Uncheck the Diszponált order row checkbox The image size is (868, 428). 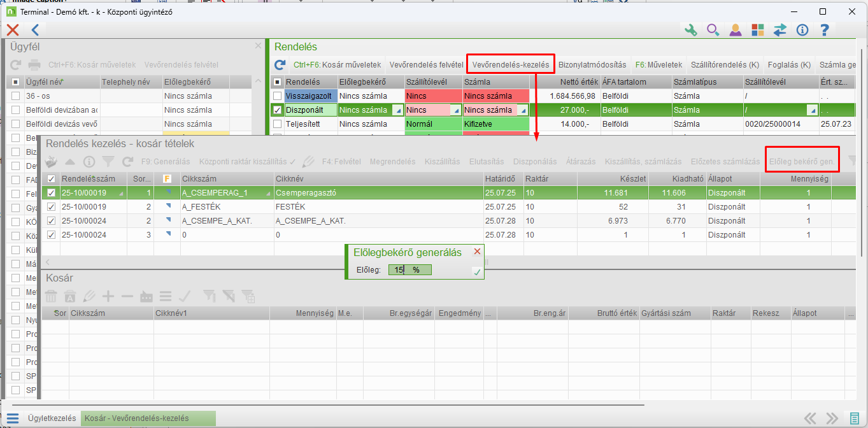[x=277, y=110]
